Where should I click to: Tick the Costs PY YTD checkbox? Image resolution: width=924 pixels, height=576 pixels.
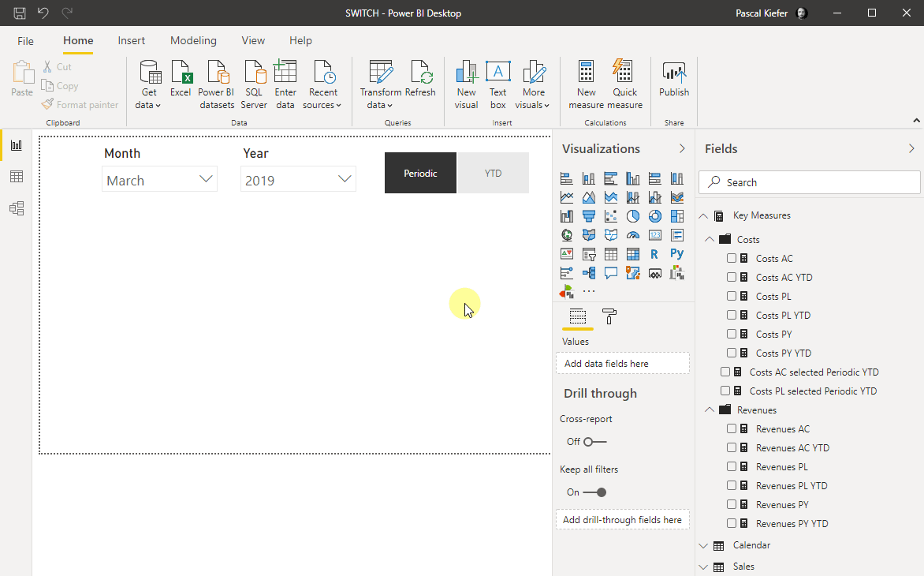[732, 353]
